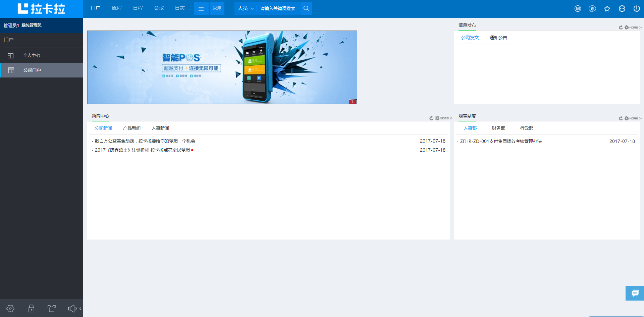
Task: Open settings gear of 规章制度 panel
Action: (x=627, y=118)
